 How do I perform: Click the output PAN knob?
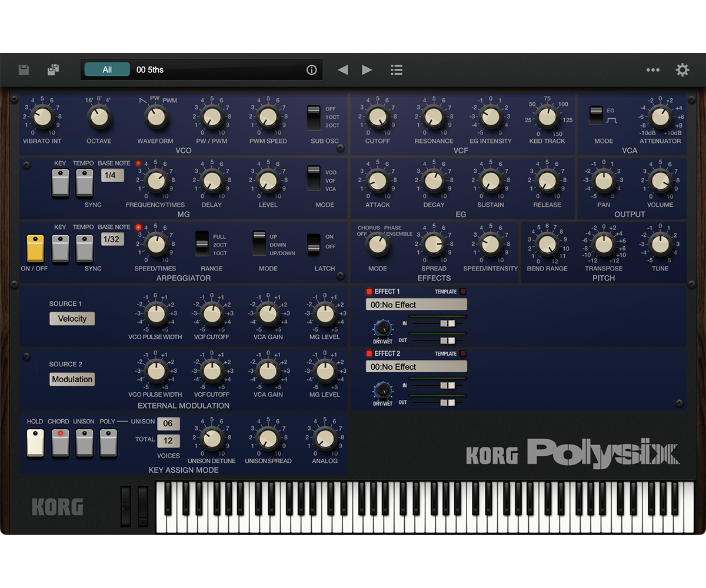pyautogui.click(x=604, y=181)
